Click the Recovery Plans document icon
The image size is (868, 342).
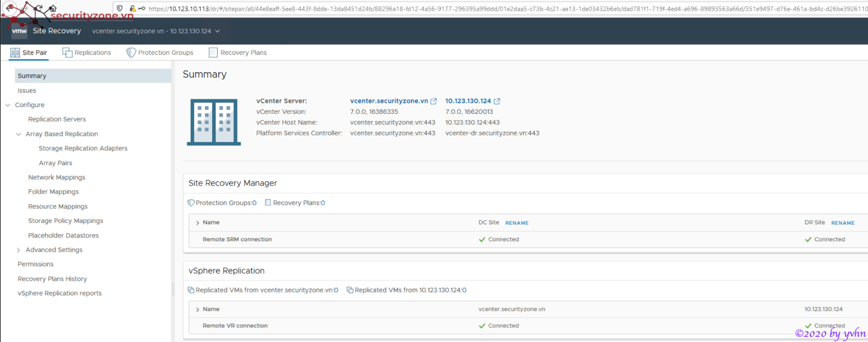tap(213, 53)
